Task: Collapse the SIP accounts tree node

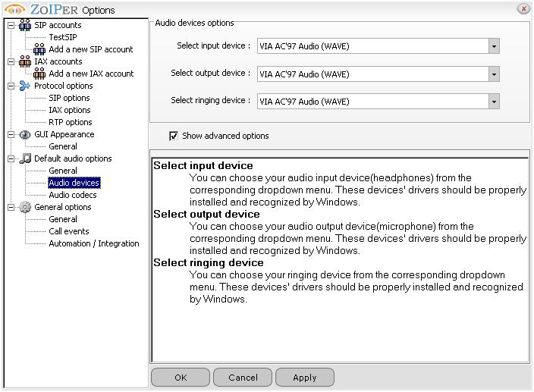Action: 11,25
